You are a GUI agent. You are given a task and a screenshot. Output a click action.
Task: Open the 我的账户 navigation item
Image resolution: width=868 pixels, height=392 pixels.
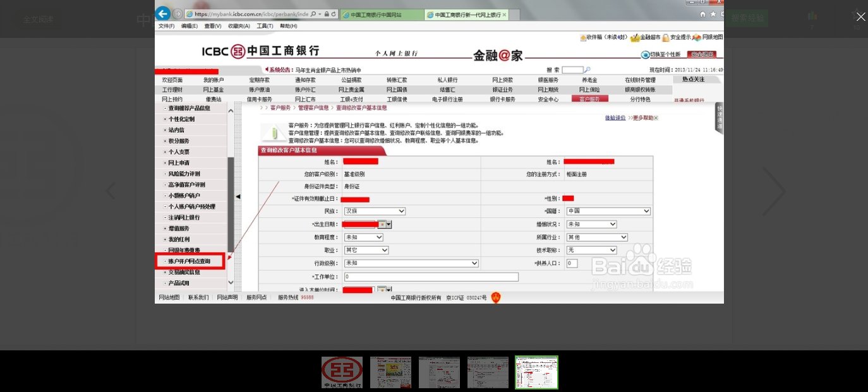click(214, 80)
